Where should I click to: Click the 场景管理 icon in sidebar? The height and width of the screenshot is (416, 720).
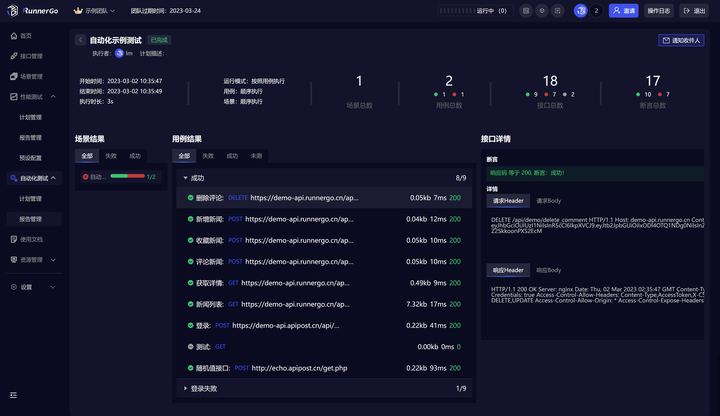[14, 76]
